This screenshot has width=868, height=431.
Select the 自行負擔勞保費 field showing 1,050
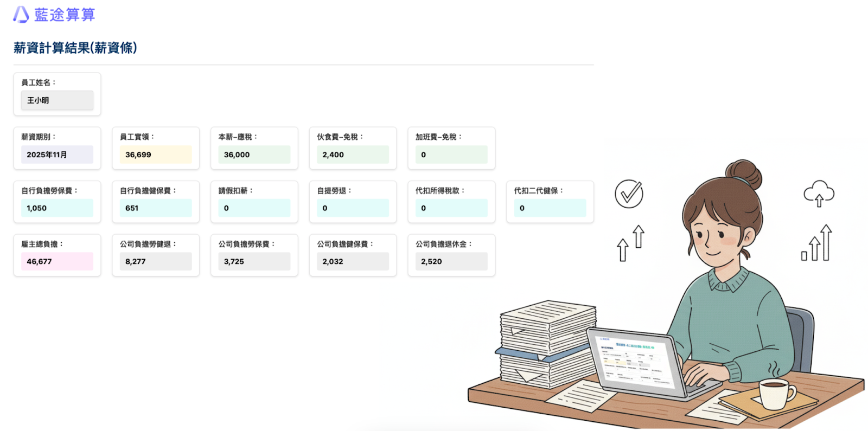pos(57,208)
